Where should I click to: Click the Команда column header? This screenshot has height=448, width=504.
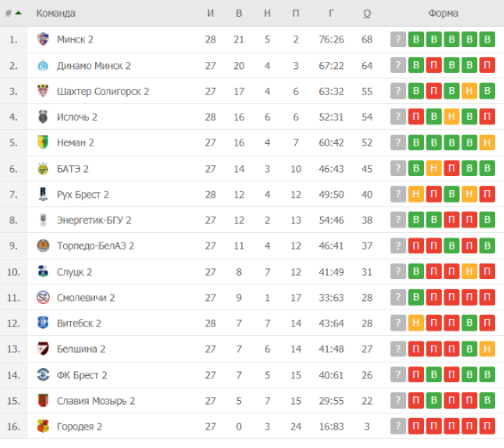pyautogui.click(x=56, y=13)
